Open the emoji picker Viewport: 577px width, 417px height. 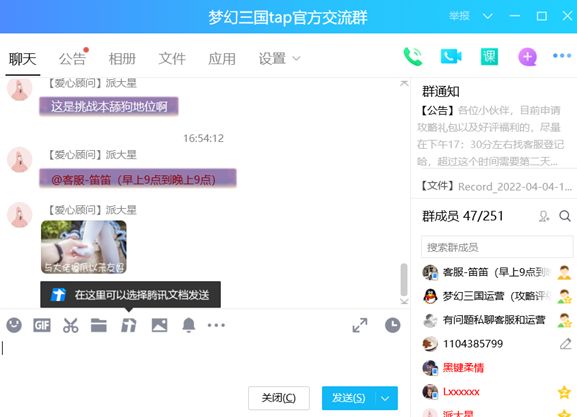click(14, 325)
